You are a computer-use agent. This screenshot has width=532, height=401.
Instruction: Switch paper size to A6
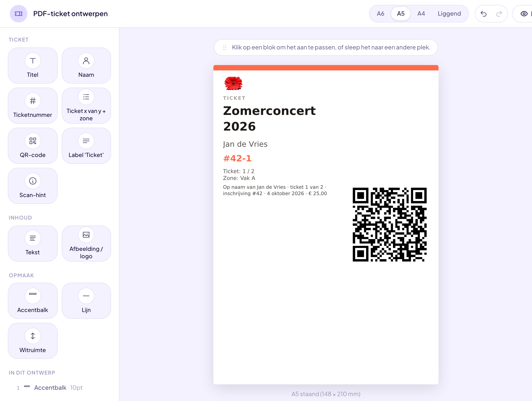point(380,14)
